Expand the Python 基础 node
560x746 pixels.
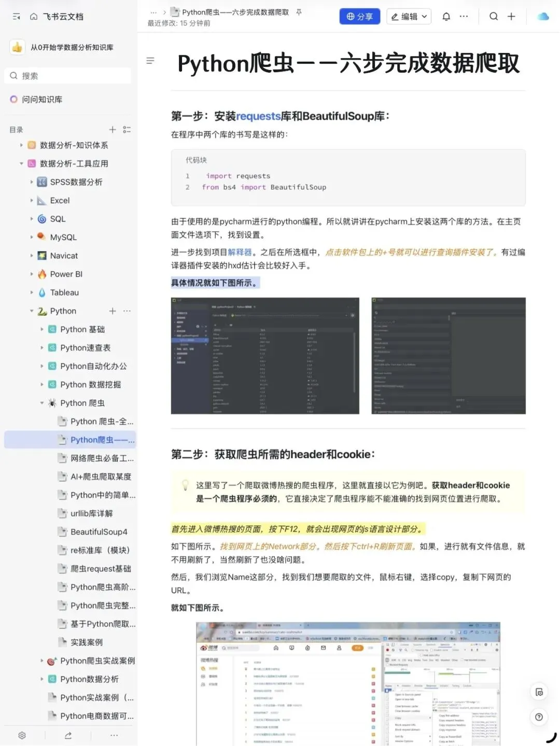click(x=42, y=329)
